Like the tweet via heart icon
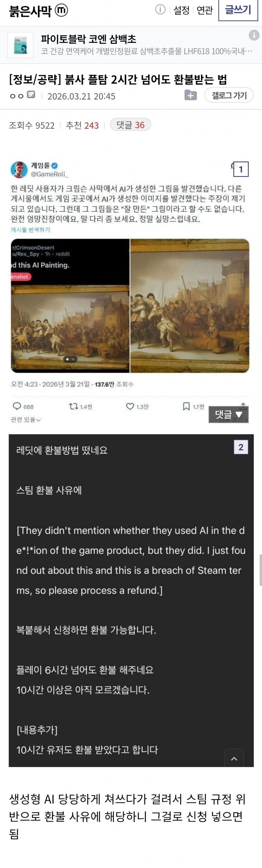This screenshot has height=868, width=262. point(130,406)
